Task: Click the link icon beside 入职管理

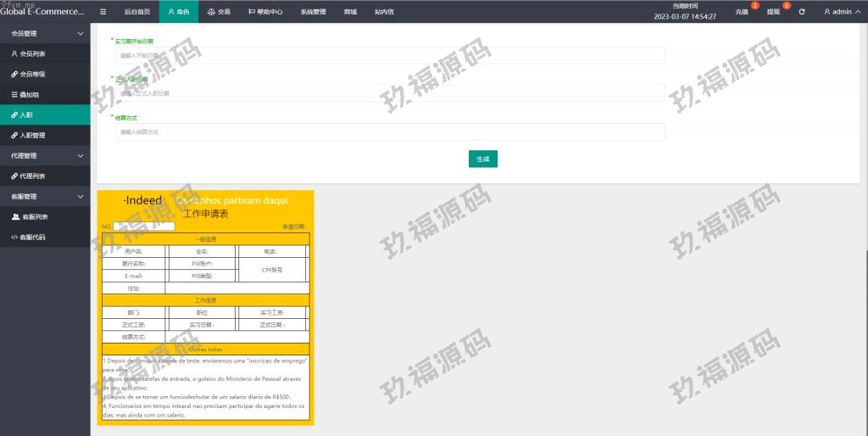Action: [x=14, y=135]
